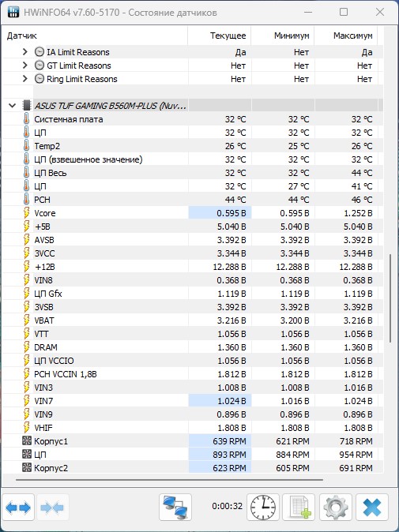Expand IA Limit Reasons row
The image size is (399, 532).
(x=24, y=52)
